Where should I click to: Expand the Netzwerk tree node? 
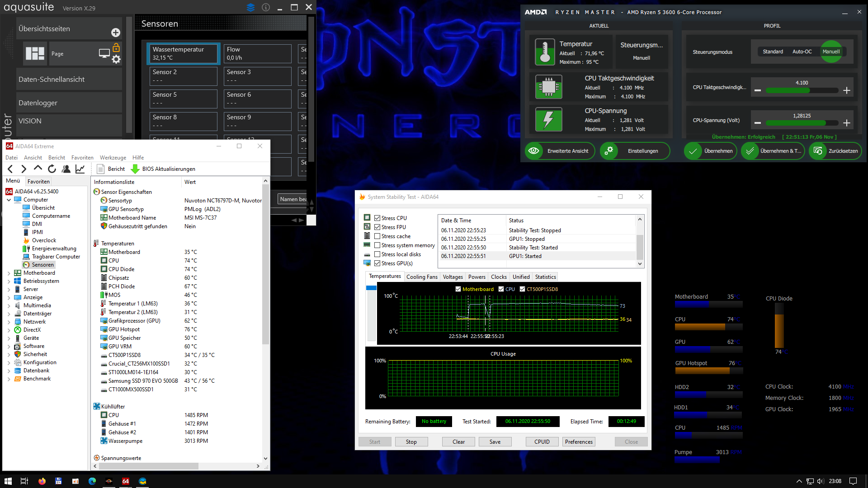[x=9, y=322]
